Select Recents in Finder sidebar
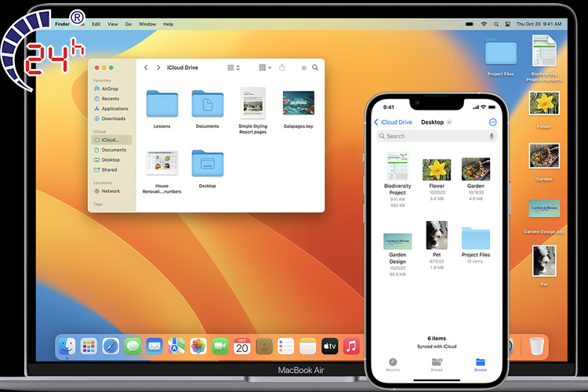 coord(111,99)
